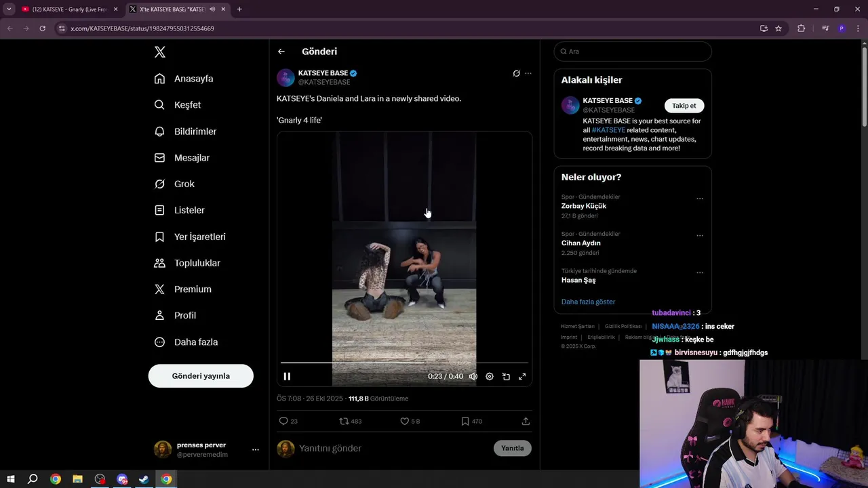Viewport: 868px width, 488px height.
Task: Open Yer İşaretleri bookmarks
Action: point(190,237)
